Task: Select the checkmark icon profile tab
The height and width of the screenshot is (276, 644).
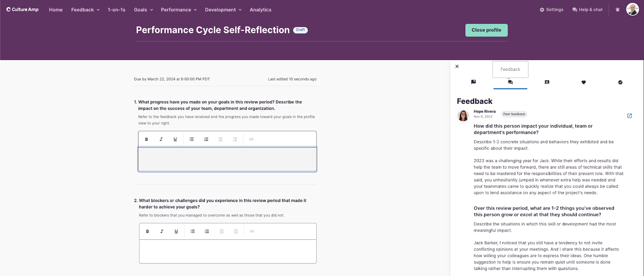Action: (620, 82)
